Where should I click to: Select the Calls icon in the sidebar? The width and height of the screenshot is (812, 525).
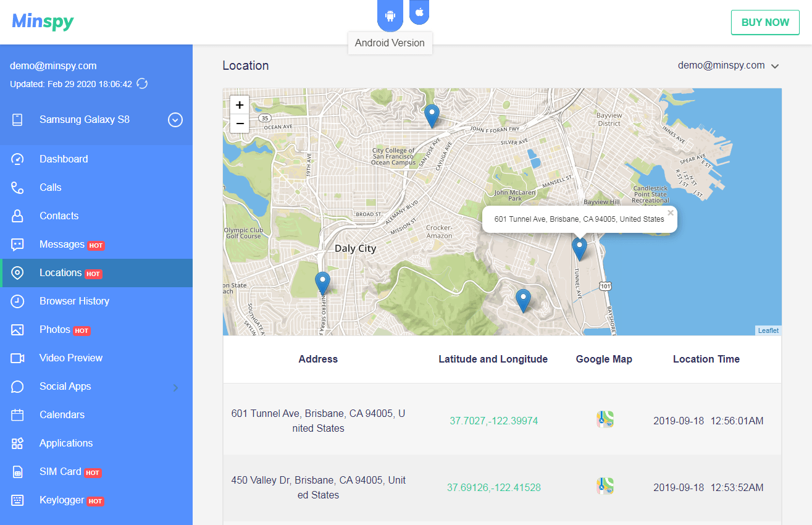(x=18, y=187)
